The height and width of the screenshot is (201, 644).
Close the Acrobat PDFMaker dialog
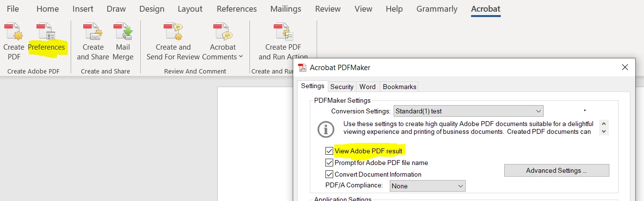(x=625, y=68)
